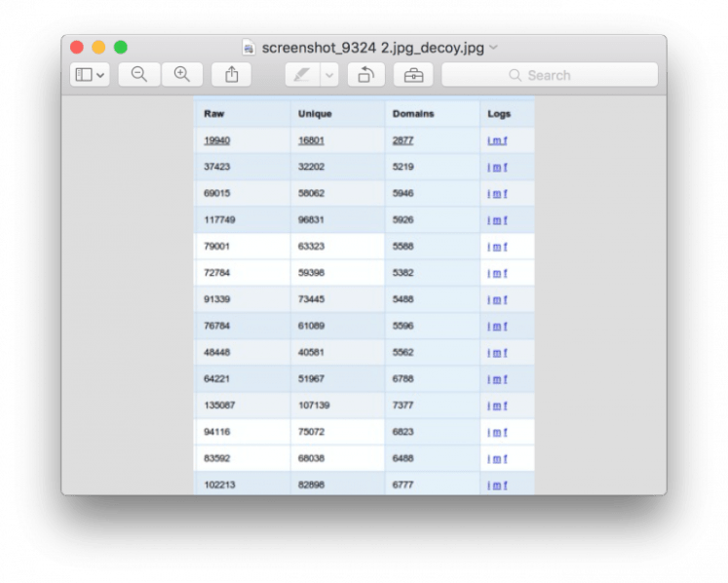The width and height of the screenshot is (728, 583).
Task: Enter full screen with the green button
Action: coord(121,47)
